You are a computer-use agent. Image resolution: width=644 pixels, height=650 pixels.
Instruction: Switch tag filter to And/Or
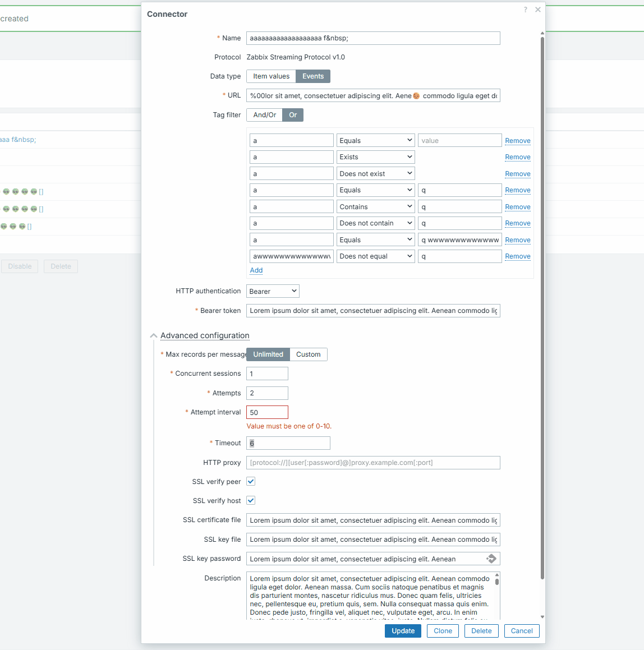click(x=264, y=115)
